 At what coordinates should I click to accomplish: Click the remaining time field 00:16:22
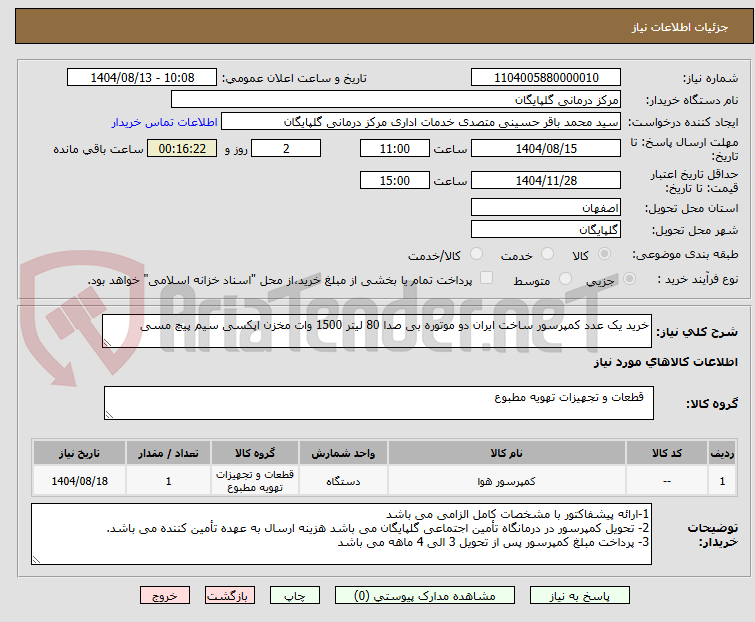click(x=182, y=148)
